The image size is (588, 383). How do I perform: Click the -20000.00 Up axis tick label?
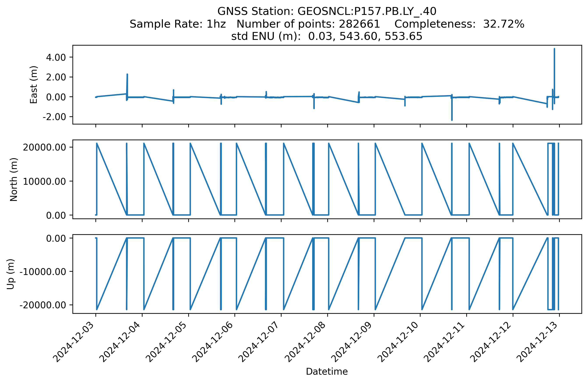coord(43,305)
